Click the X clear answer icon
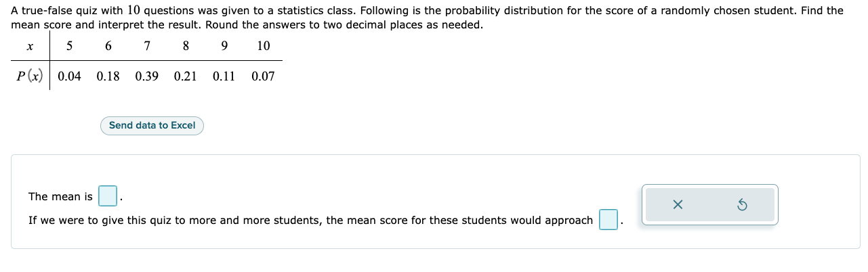The height and width of the screenshot is (272, 868). coord(678,204)
